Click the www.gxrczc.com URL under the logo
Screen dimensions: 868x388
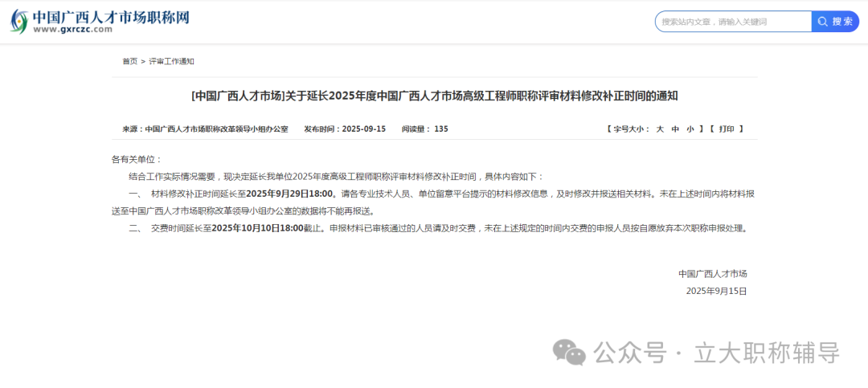72,30
